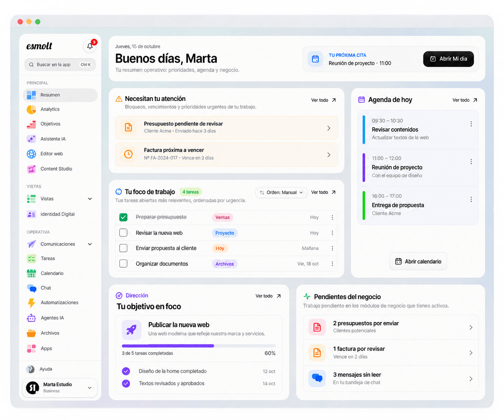The height and width of the screenshot is (420, 504).
Task: Open options menu for Reunión de proyecto event
Action: (x=471, y=162)
